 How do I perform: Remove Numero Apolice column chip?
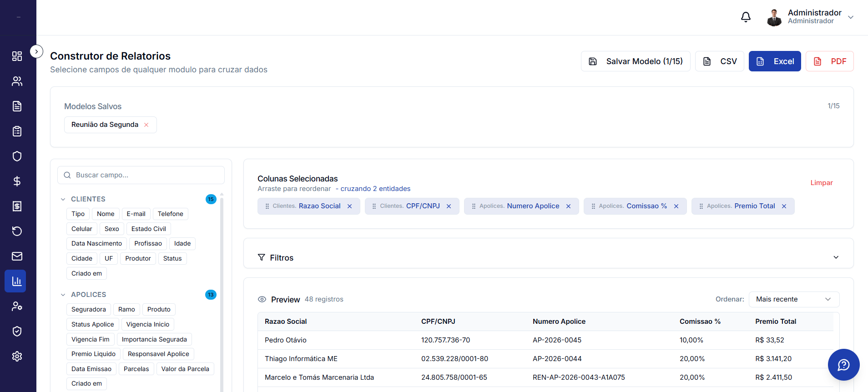569,206
